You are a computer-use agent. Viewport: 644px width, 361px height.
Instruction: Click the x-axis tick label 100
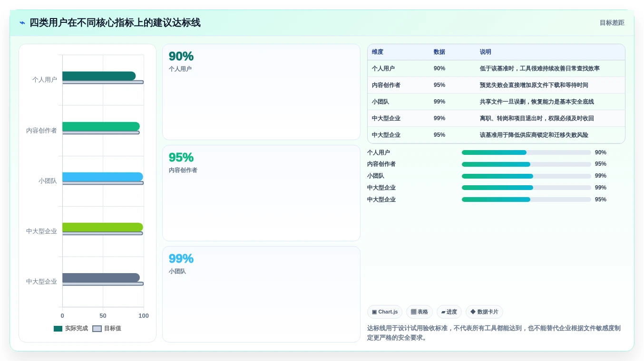tap(144, 316)
